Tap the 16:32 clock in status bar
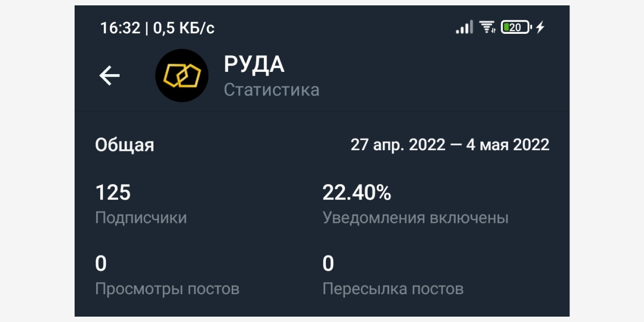Image resolution: width=644 pixels, height=322 pixels. 120,28
